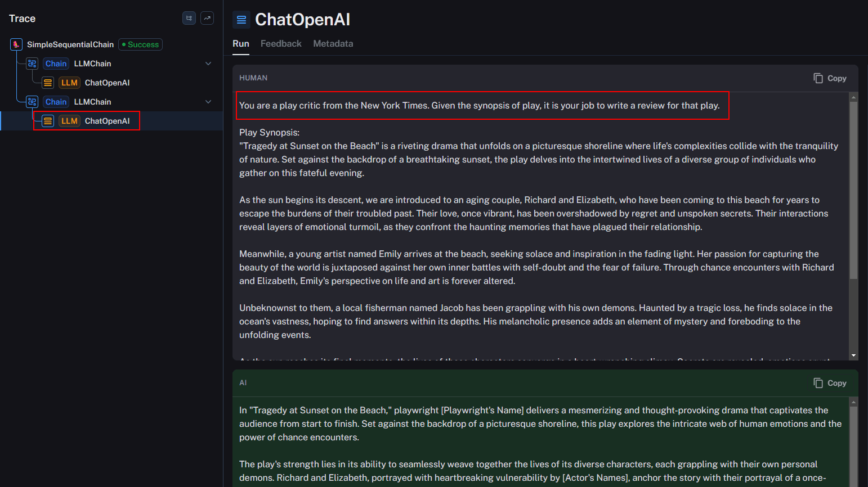This screenshot has height=487, width=868.
Task: Click the first LLMChain's chain icon
Action: pyautogui.click(x=32, y=64)
